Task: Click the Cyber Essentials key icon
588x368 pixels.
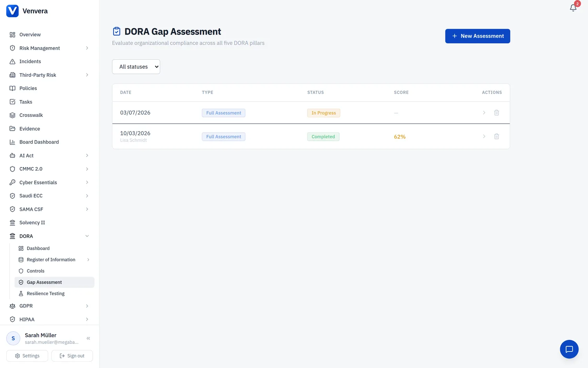Action: pyautogui.click(x=13, y=182)
